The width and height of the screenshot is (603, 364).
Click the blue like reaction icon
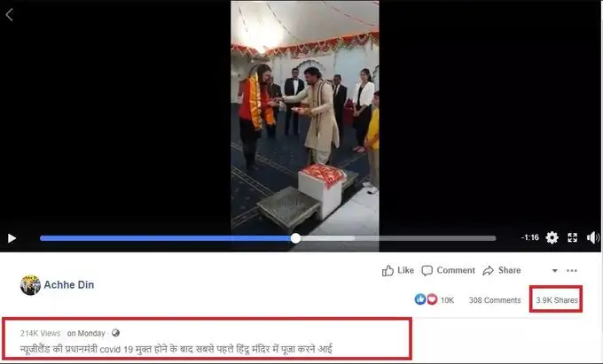point(420,299)
